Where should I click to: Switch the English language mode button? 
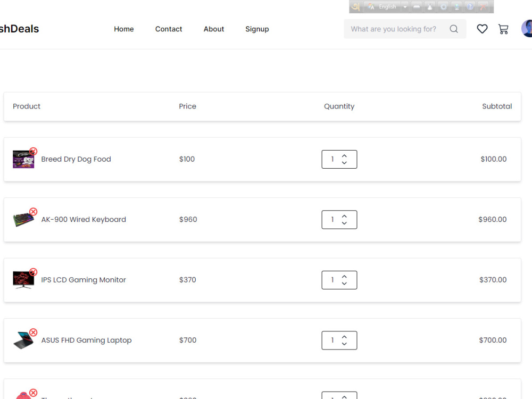383,7
